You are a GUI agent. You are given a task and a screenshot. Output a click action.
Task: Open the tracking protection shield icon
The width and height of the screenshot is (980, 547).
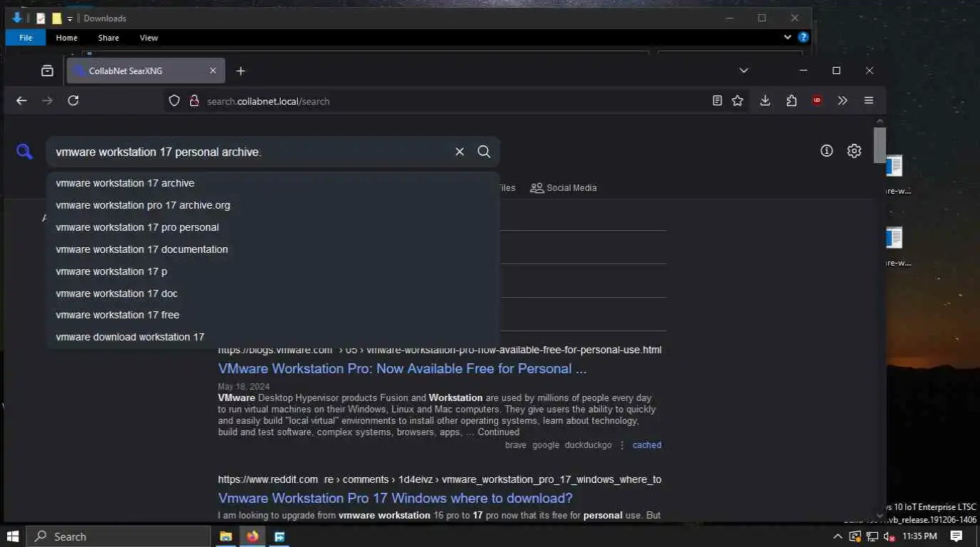[174, 101]
